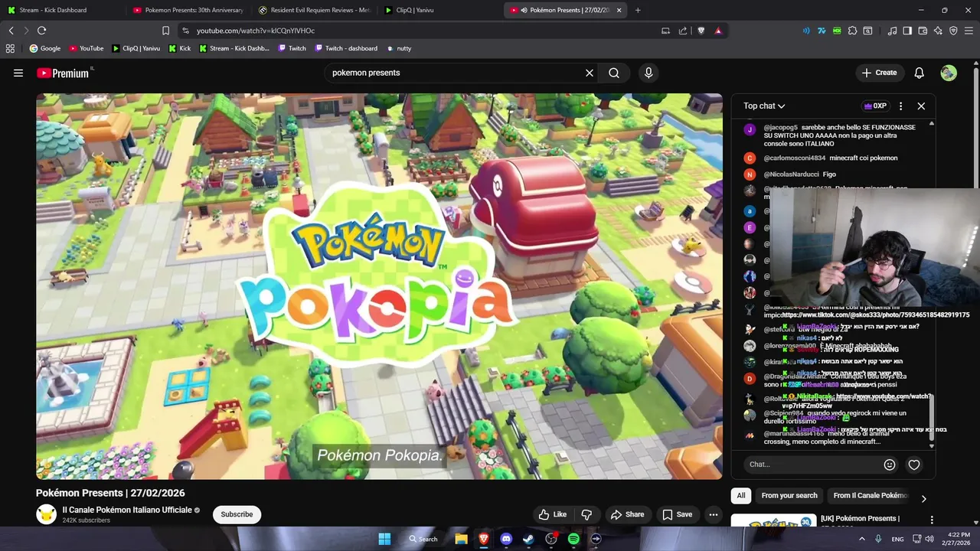Toggle the browser sidebar panel

tap(907, 31)
